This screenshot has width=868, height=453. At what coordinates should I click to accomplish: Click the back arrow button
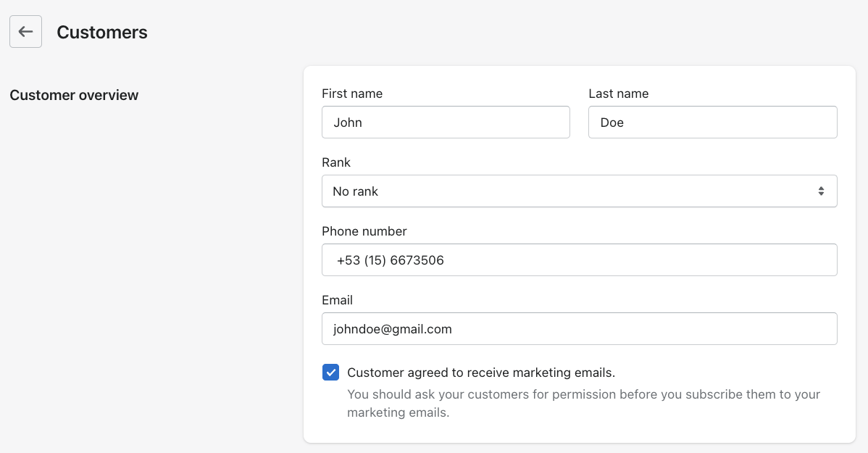pyautogui.click(x=25, y=32)
